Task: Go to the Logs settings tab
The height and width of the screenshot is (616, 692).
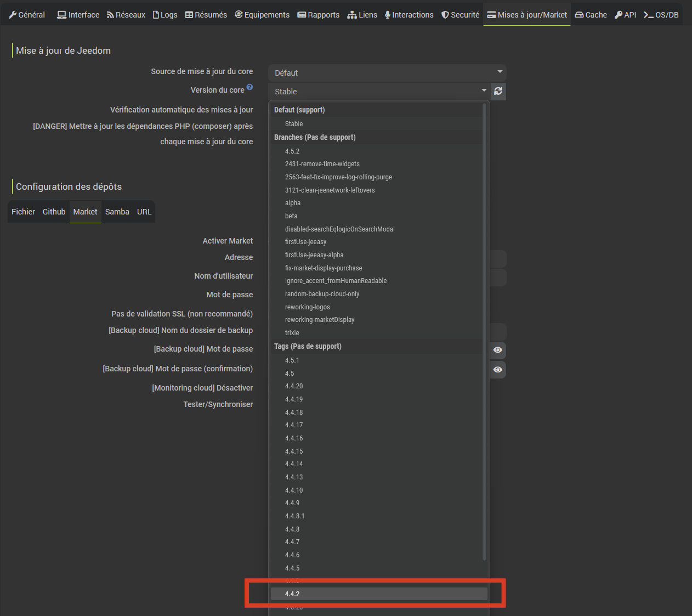Action: coord(165,15)
